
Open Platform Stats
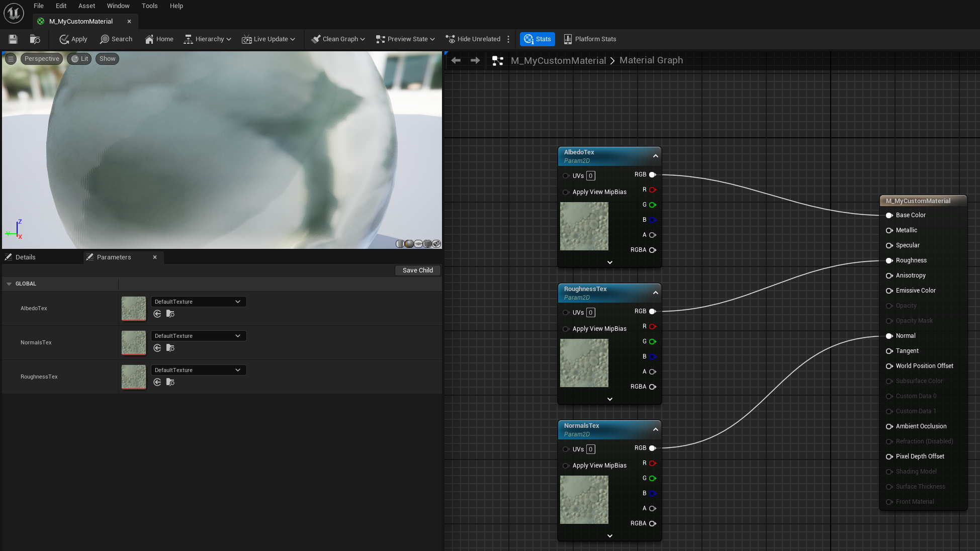pos(590,39)
